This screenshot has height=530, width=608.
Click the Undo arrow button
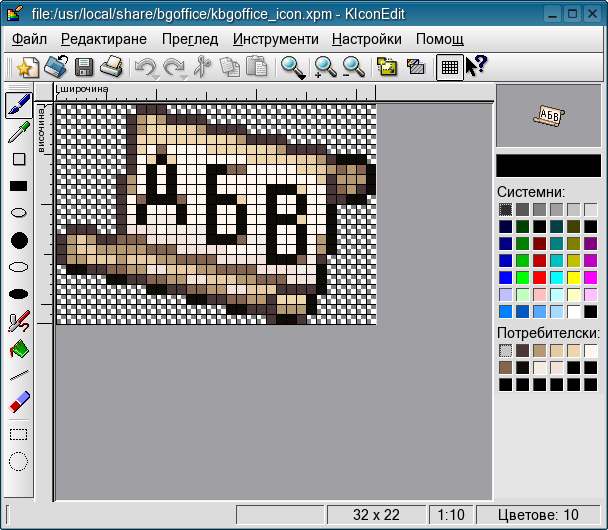[x=146, y=68]
